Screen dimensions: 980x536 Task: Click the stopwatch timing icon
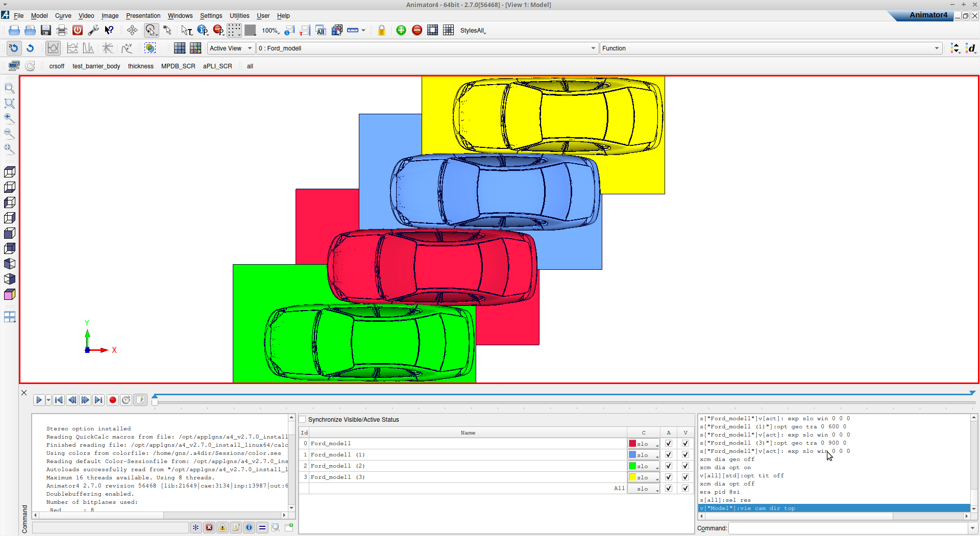click(x=126, y=400)
